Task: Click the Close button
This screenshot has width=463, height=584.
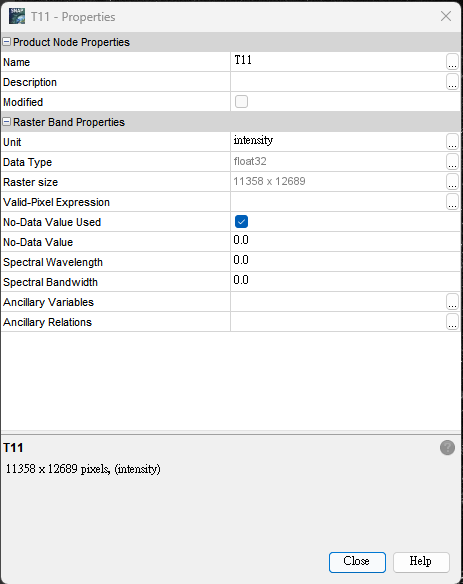Action: click(357, 562)
